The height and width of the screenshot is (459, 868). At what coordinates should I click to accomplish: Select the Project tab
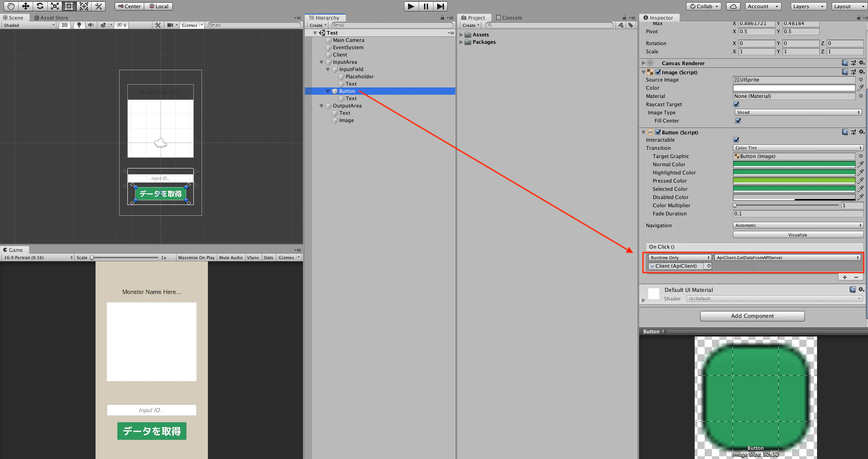tap(473, 18)
